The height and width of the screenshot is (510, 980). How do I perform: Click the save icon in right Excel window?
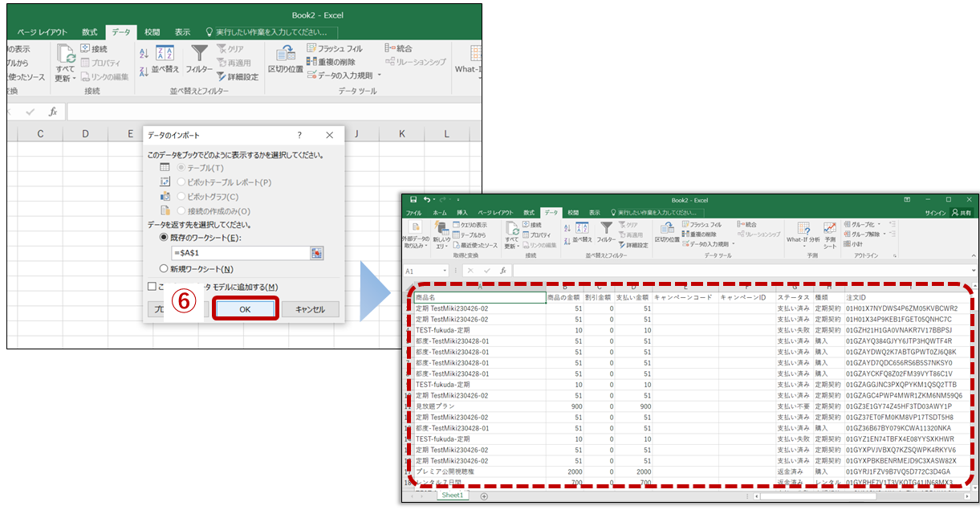(413, 199)
